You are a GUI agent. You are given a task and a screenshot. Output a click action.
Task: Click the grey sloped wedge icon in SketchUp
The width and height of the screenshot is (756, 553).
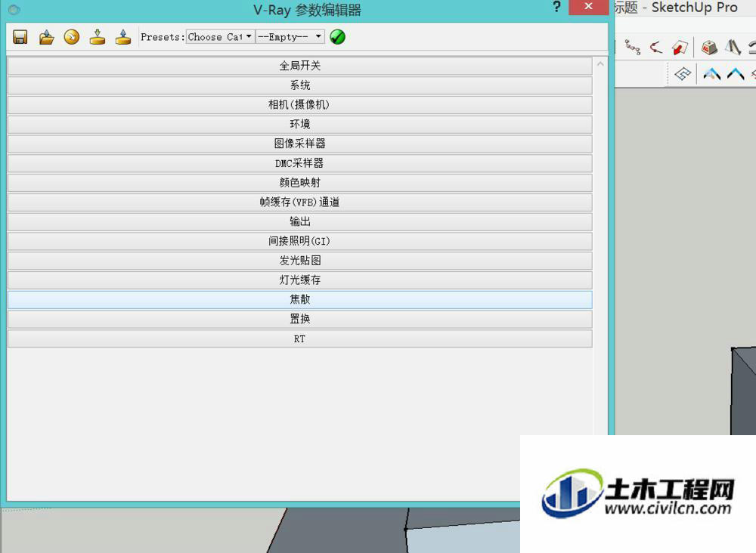click(733, 47)
